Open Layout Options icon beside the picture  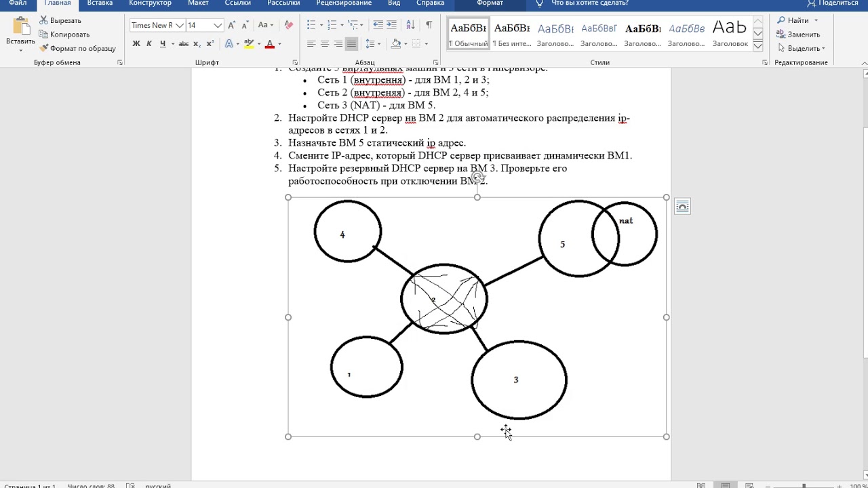pos(682,207)
